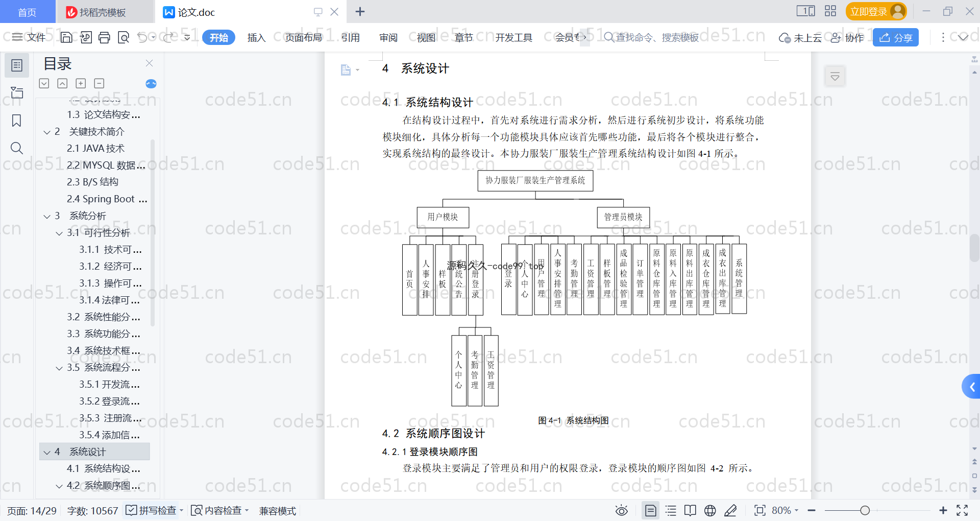
Task: Click the window layout icon in title bar
Action: click(x=805, y=11)
